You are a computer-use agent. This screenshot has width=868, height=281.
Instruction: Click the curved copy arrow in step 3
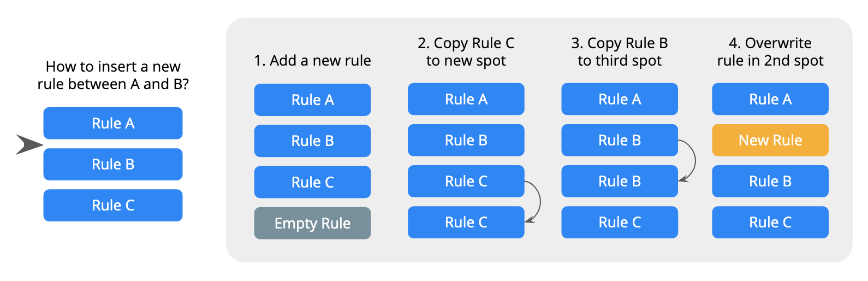point(692,160)
